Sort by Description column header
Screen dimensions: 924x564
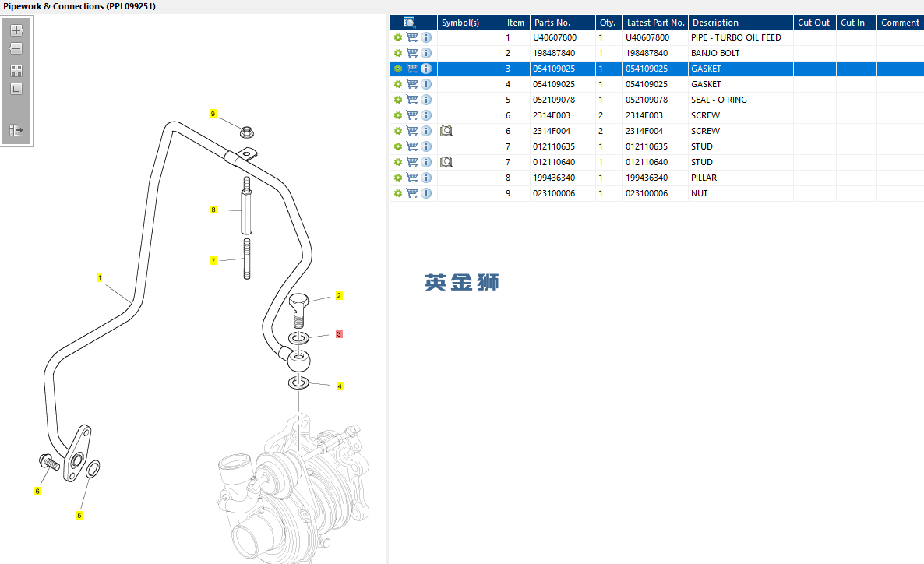coord(741,23)
